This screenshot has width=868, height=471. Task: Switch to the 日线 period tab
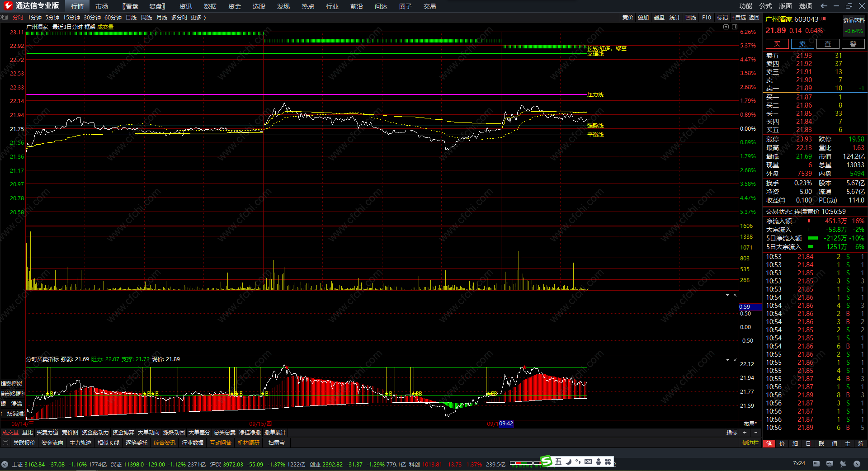(131, 18)
